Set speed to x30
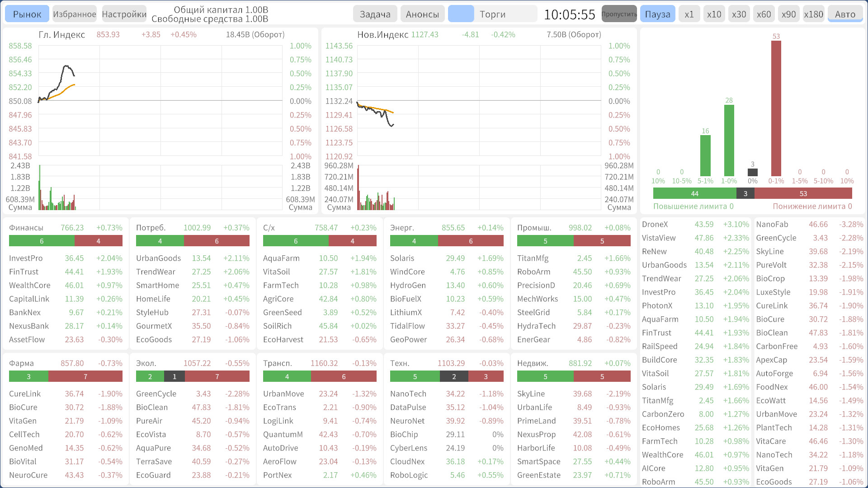This screenshot has height=488, width=868. click(x=739, y=14)
